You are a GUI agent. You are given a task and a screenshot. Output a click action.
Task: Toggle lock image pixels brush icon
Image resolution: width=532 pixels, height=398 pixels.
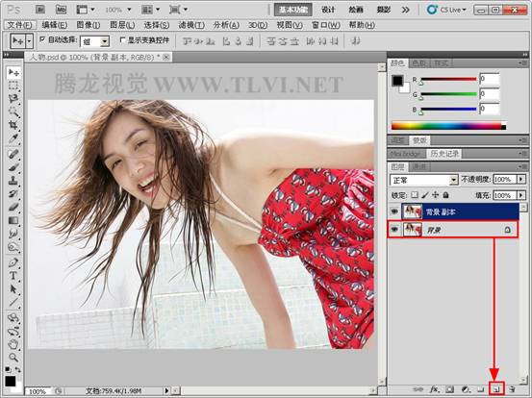(x=425, y=195)
